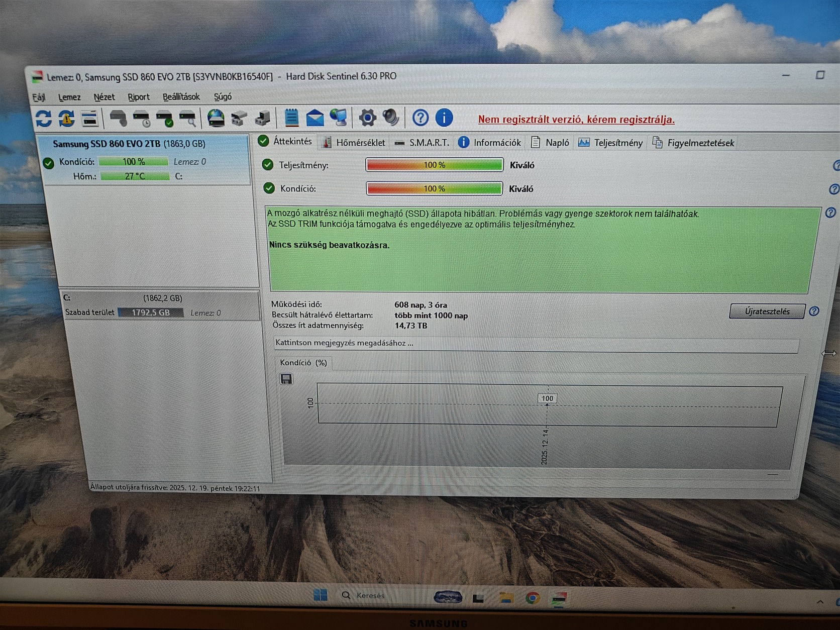Screen dimensions: 840x630
Task: Click the cloud widget taskbar icon
Action: click(x=448, y=597)
